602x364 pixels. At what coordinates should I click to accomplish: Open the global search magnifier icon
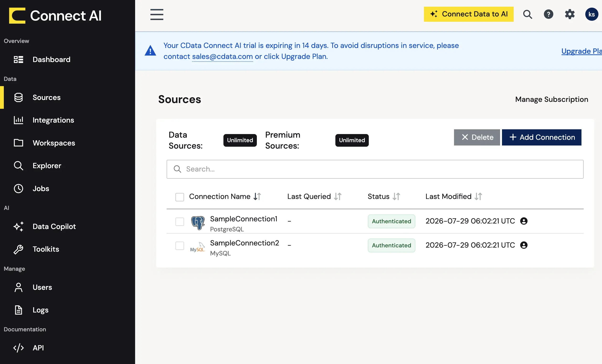tap(528, 14)
